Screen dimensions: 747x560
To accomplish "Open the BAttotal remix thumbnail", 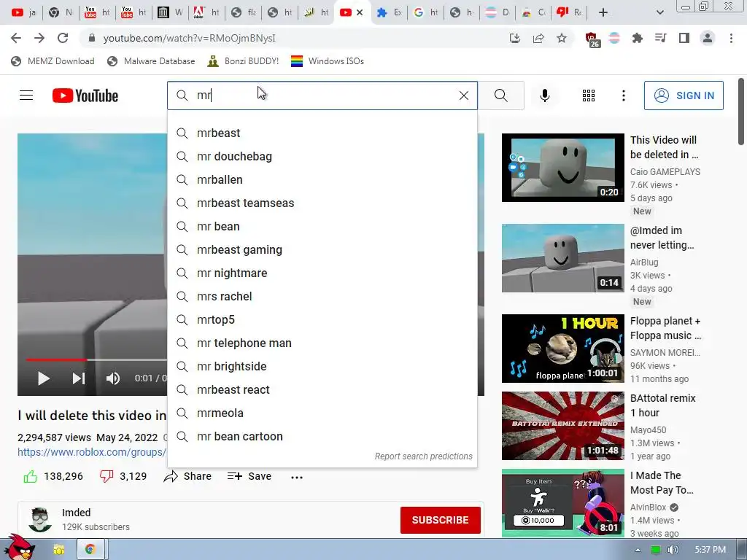I will [x=562, y=426].
